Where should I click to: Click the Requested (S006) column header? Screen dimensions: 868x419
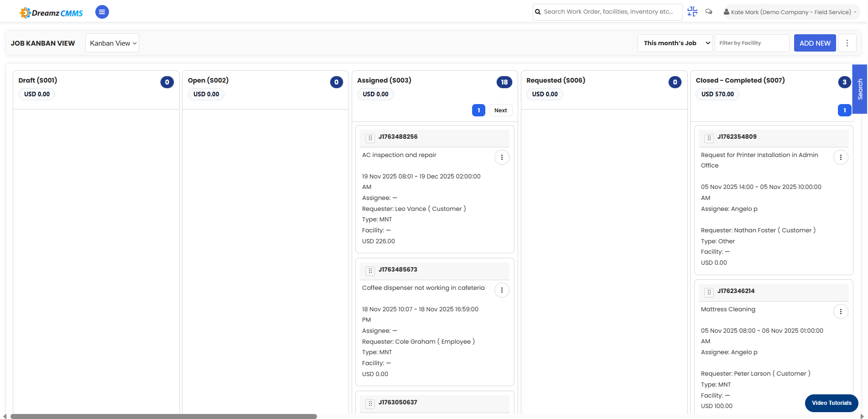click(556, 80)
